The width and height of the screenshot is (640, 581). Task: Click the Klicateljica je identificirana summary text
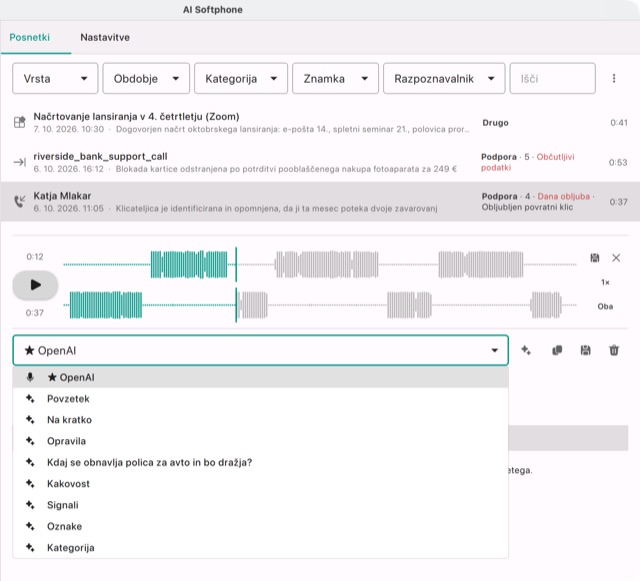276,209
